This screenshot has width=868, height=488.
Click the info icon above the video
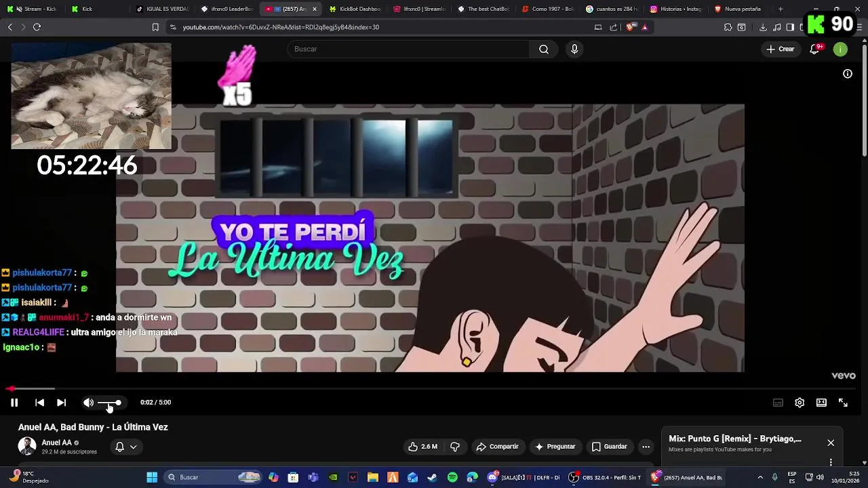[x=848, y=74]
